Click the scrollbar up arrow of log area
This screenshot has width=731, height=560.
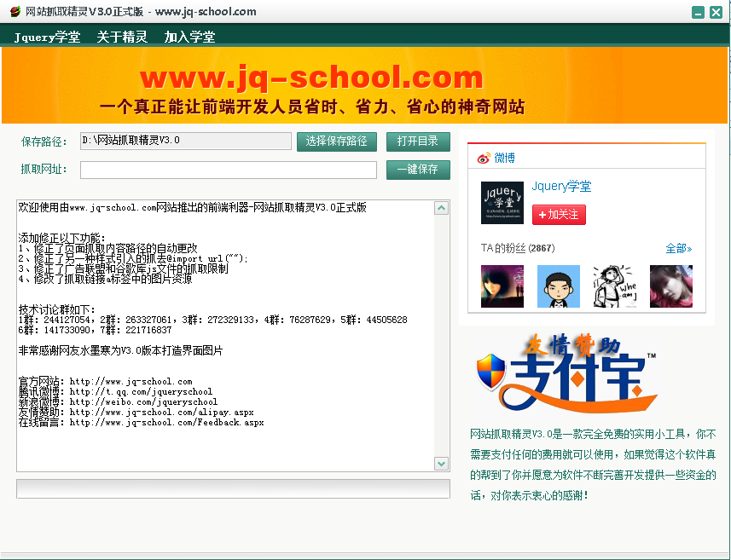coord(442,207)
